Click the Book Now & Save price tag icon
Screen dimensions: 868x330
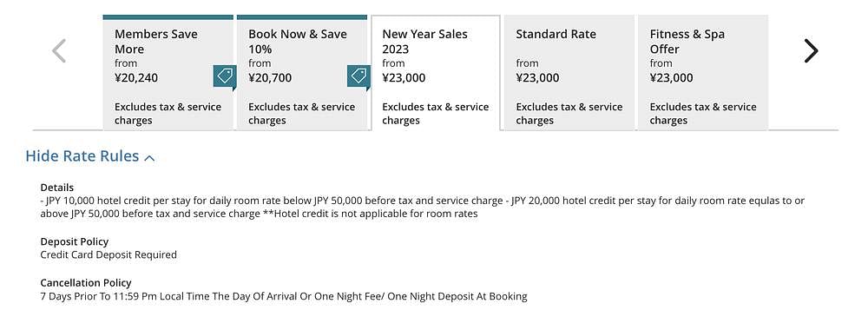tap(358, 77)
